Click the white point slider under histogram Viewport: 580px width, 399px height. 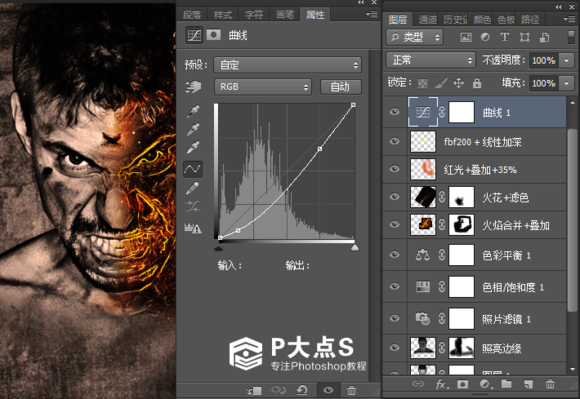[x=355, y=247]
